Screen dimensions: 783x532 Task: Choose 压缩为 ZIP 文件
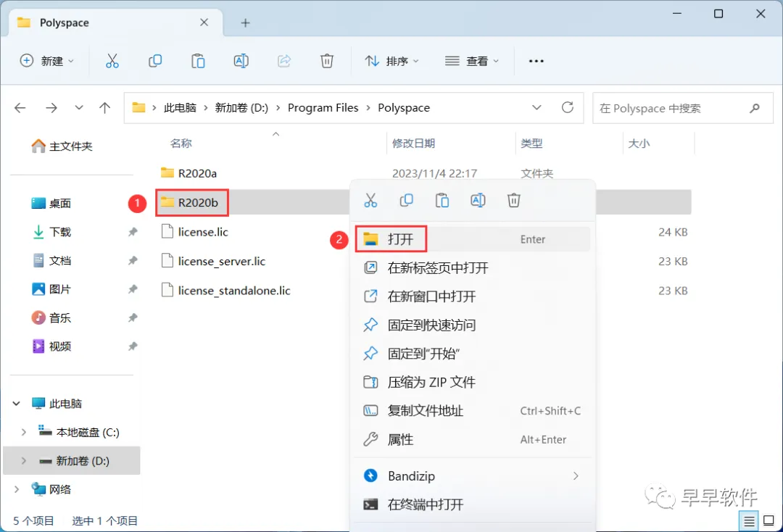(473, 382)
